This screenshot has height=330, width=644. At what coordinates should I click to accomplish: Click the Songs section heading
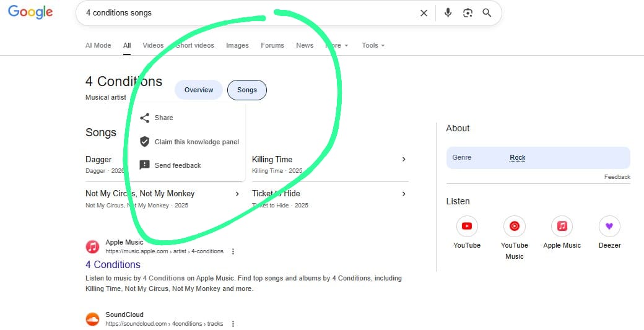(x=100, y=132)
